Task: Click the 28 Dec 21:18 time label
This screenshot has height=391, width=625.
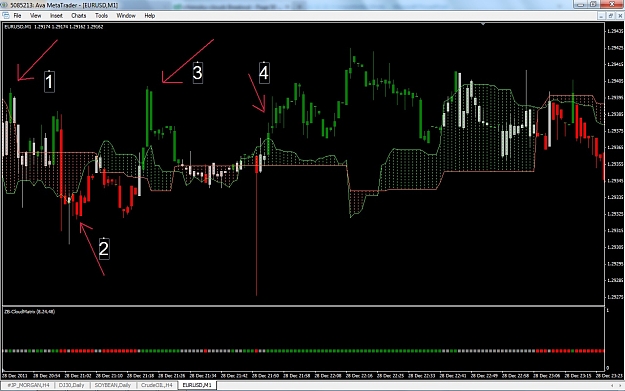Action: (140, 376)
